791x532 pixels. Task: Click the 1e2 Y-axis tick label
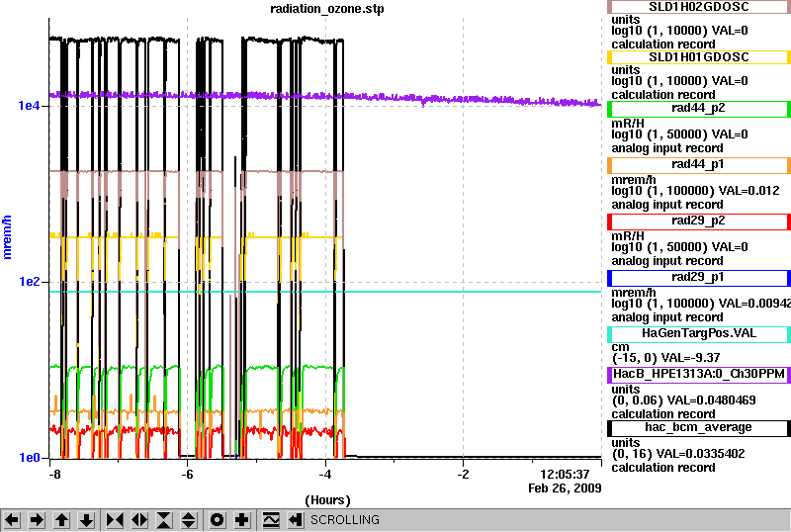tap(29, 282)
